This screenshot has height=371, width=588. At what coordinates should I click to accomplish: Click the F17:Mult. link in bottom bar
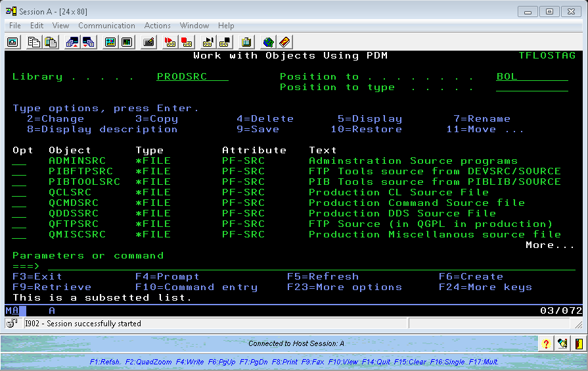[x=484, y=362]
